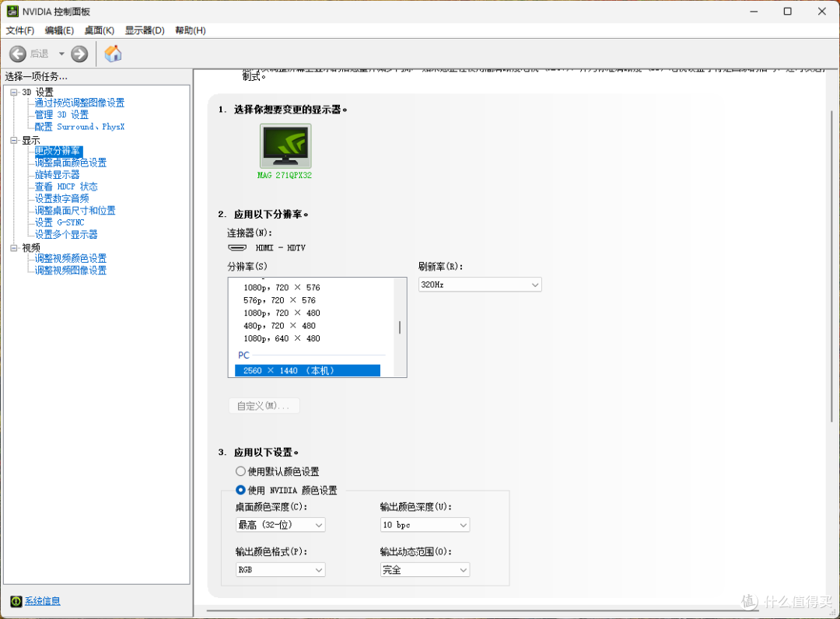Open the 刷新率 320Hz dropdown
Viewport: 840px width, 619px height.
coord(480,285)
